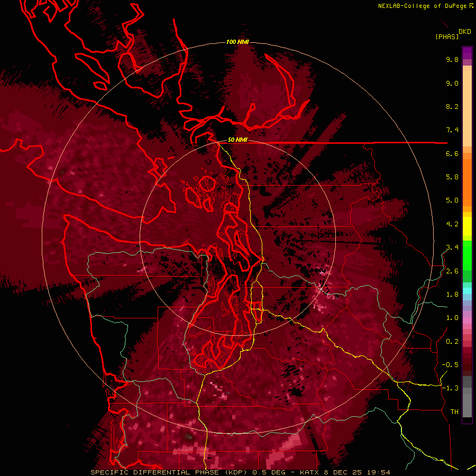This screenshot has width=476, height=476.
Task: Click the yellow segment of the color bar
Action: [467, 226]
